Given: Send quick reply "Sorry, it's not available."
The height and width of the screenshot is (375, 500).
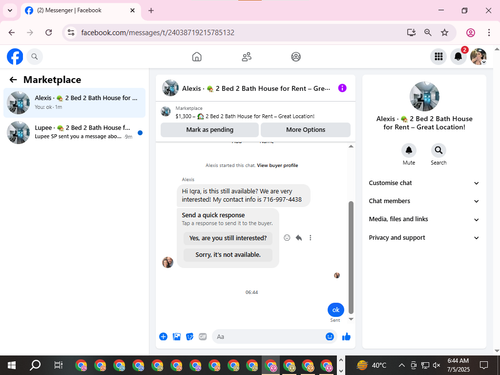Looking at the screenshot, I should point(228,255).
